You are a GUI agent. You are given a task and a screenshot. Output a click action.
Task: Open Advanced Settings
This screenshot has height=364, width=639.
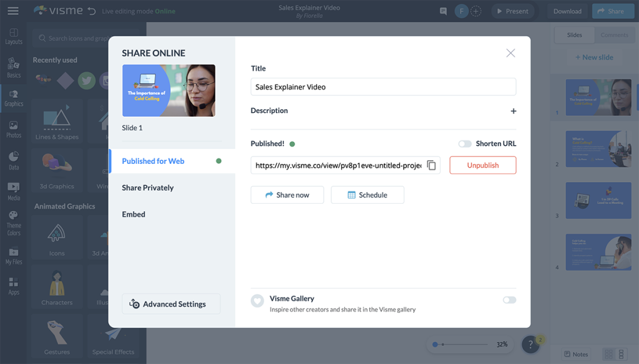pyautogui.click(x=171, y=304)
